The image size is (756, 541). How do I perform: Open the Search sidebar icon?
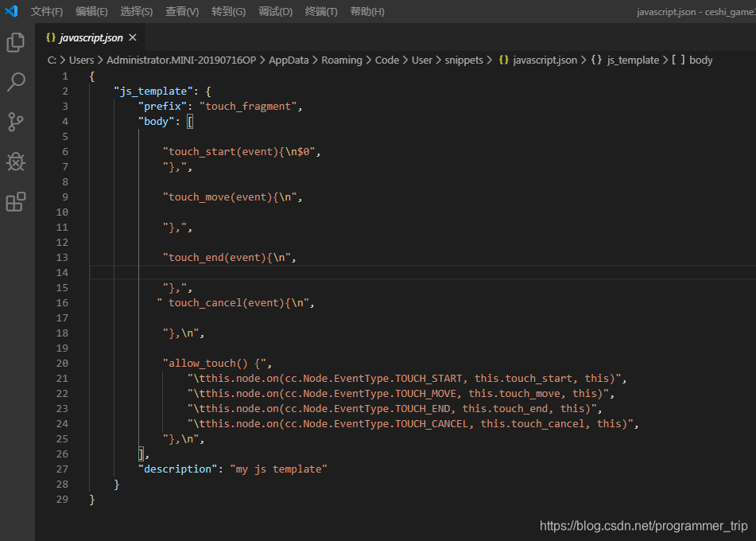[x=15, y=82]
